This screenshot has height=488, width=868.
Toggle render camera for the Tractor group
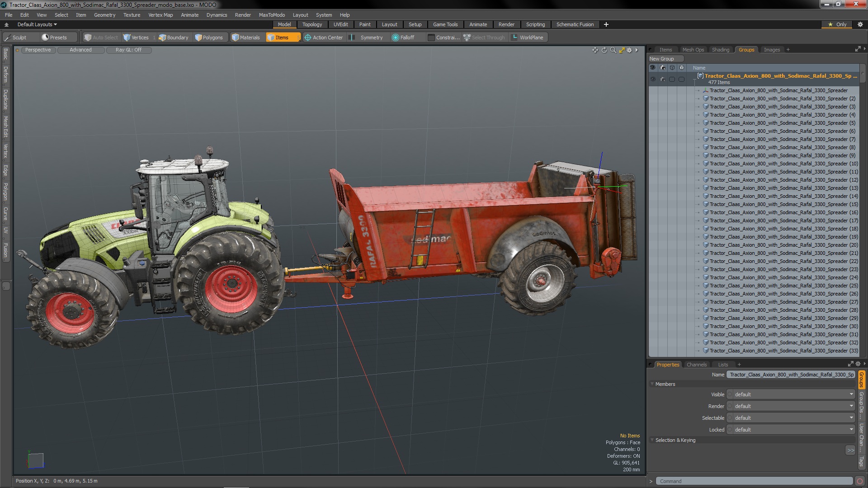[662, 79]
